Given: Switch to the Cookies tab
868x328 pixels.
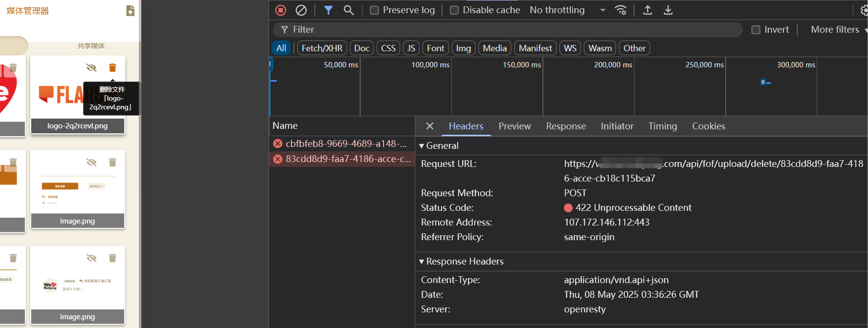Looking at the screenshot, I should coord(709,126).
